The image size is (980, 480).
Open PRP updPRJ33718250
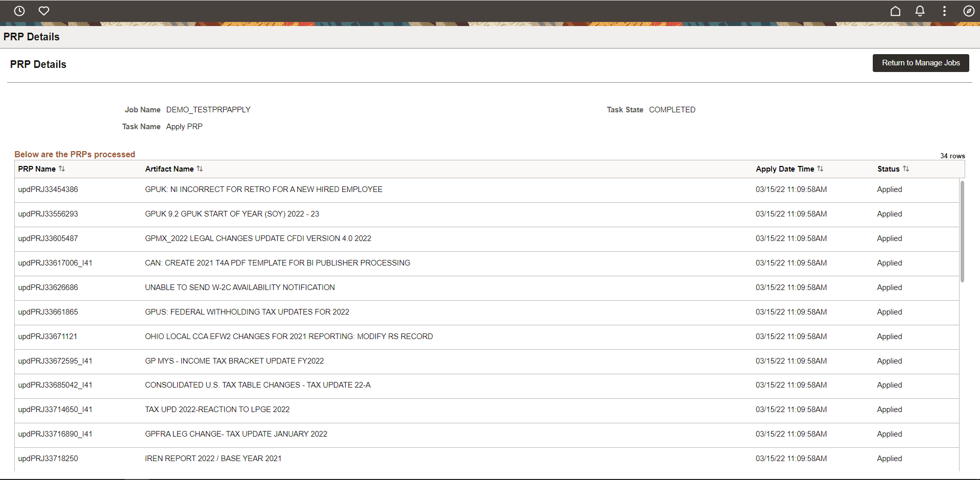[x=48, y=459]
